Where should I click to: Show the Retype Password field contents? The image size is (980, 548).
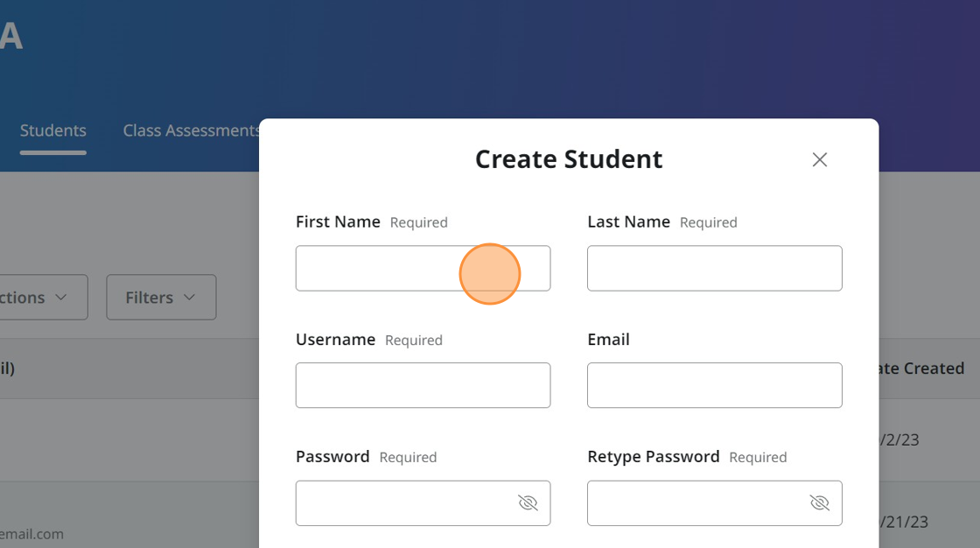(x=819, y=502)
